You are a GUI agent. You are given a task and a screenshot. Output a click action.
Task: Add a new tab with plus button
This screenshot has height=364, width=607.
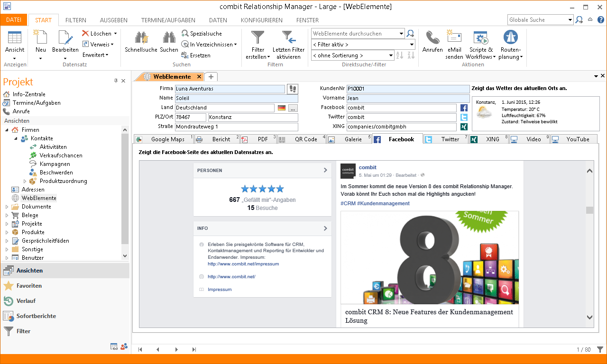tap(211, 77)
